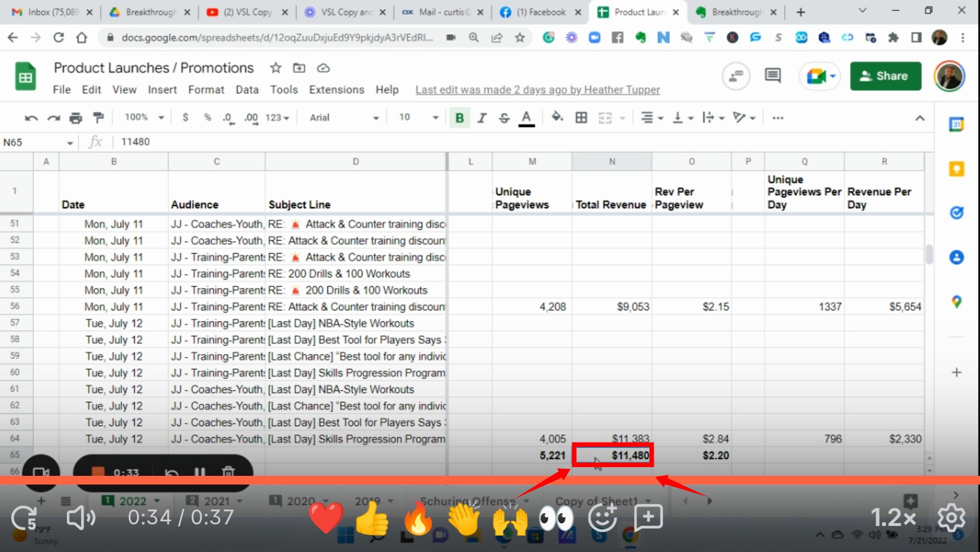Seek on the orange video progress bar
This screenshot has width=980, height=552.
[490, 480]
